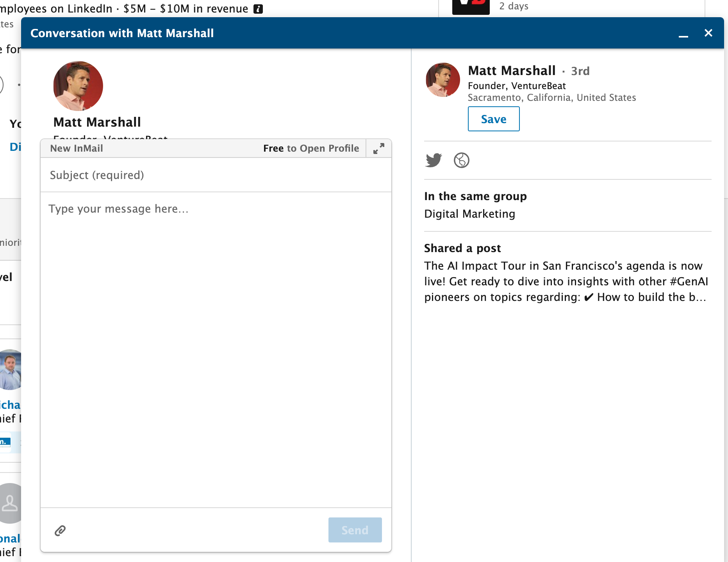Click background lead's profile photo with blue shirt
This screenshot has height=562, width=728.
[x=11, y=370]
